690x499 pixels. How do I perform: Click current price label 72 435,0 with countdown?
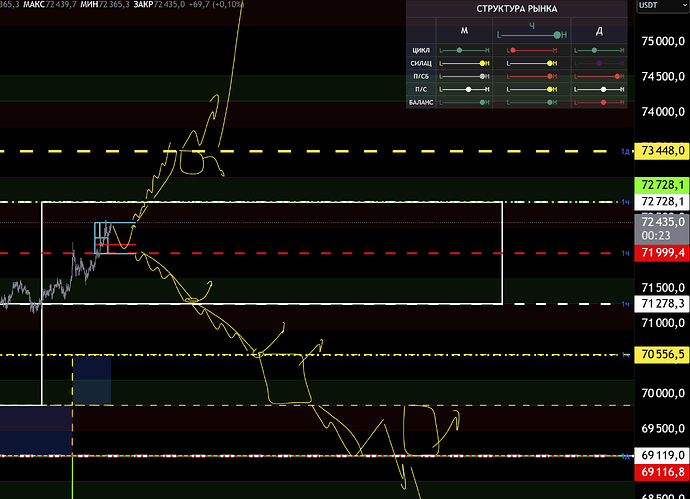661,227
